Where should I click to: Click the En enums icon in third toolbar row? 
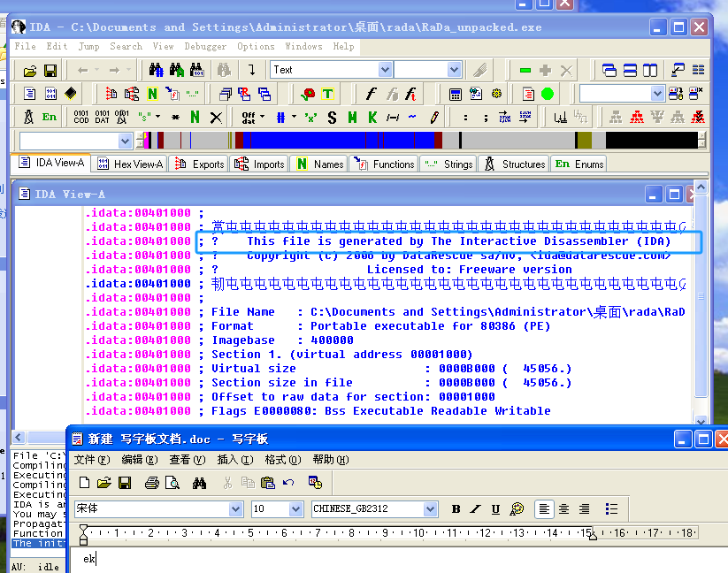coord(50,117)
